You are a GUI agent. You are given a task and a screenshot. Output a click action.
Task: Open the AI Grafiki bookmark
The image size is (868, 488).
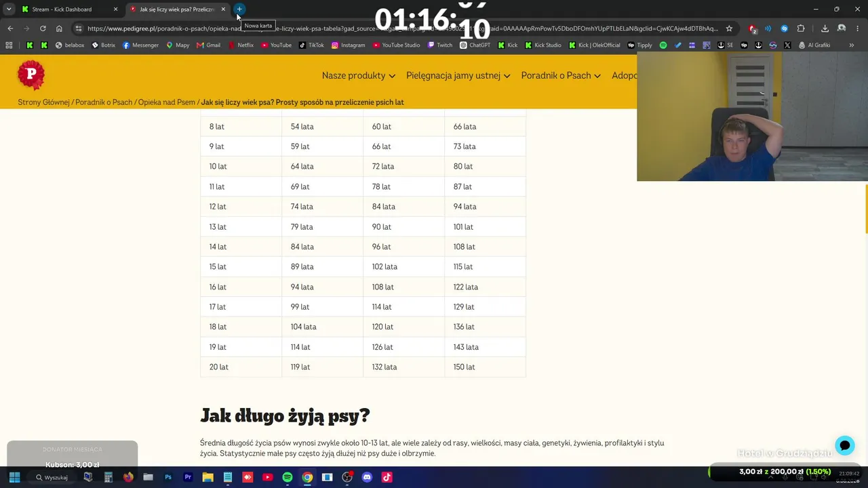click(814, 45)
